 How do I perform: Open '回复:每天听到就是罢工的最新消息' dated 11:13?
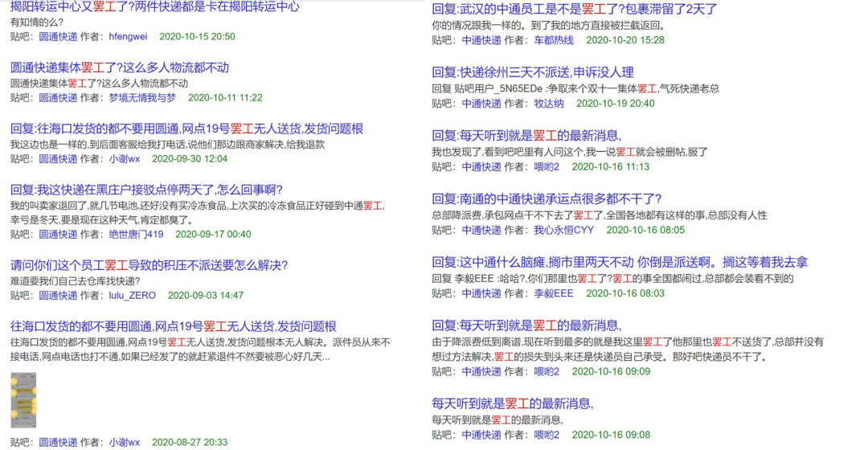pos(526,136)
